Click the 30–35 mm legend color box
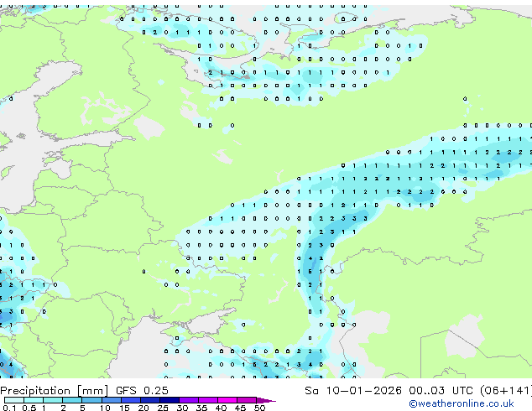Screen dimensions: 532x411 click(x=189, y=400)
